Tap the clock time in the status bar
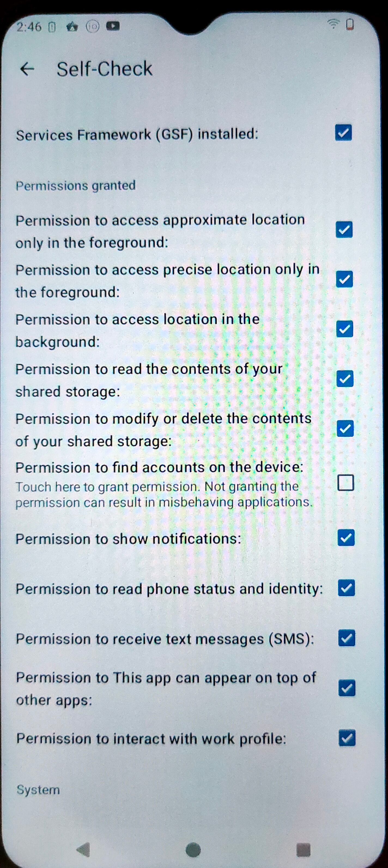Image resolution: width=388 pixels, height=868 pixels. (x=29, y=27)
